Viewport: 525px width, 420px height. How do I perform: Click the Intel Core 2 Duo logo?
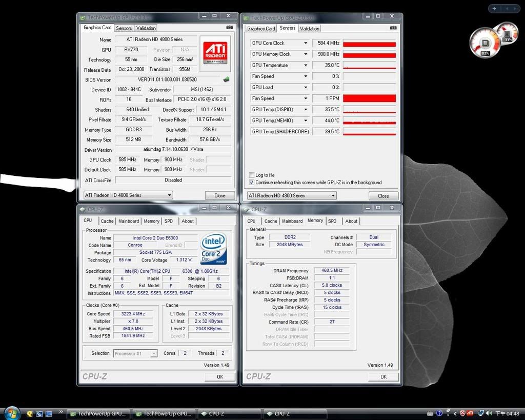tap(213, 249)
